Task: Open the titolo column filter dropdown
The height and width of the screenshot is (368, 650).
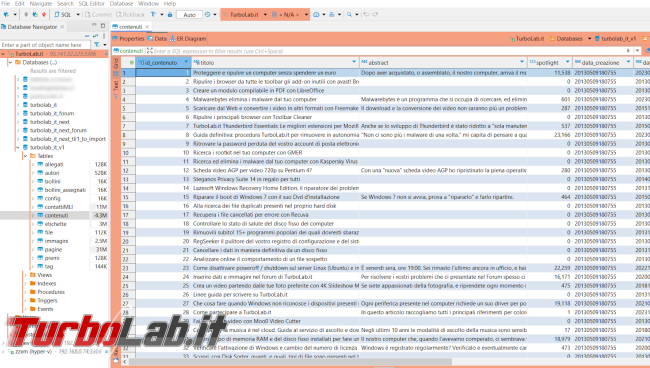Action: 354,62
